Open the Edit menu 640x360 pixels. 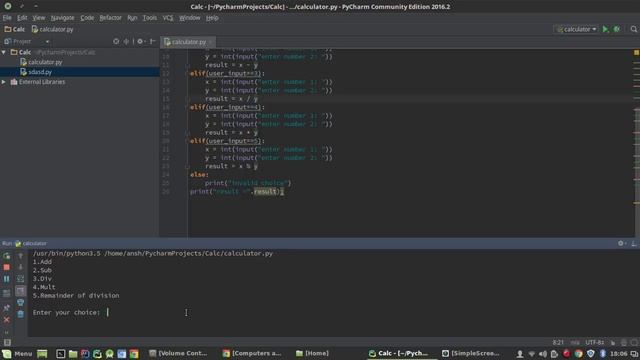pos(22,18)
